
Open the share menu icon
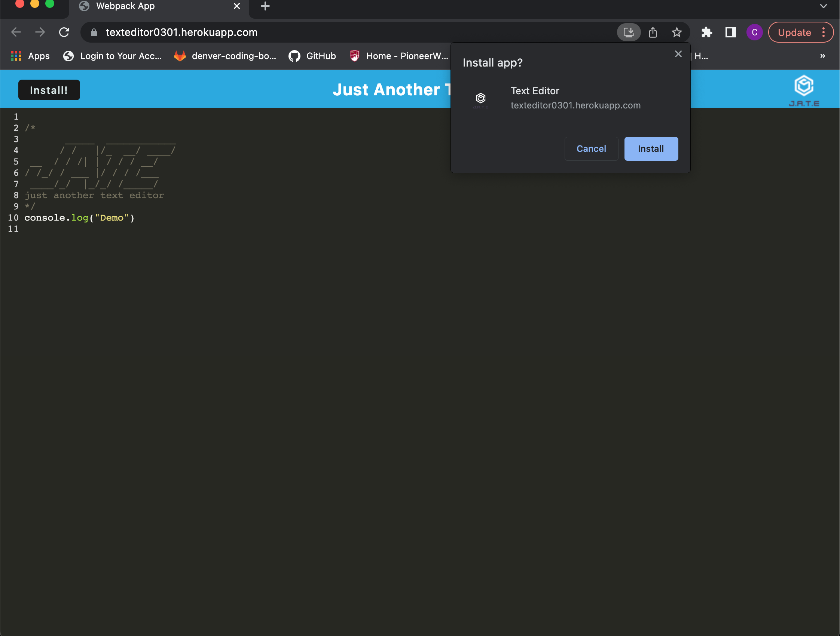pos(653,32)
